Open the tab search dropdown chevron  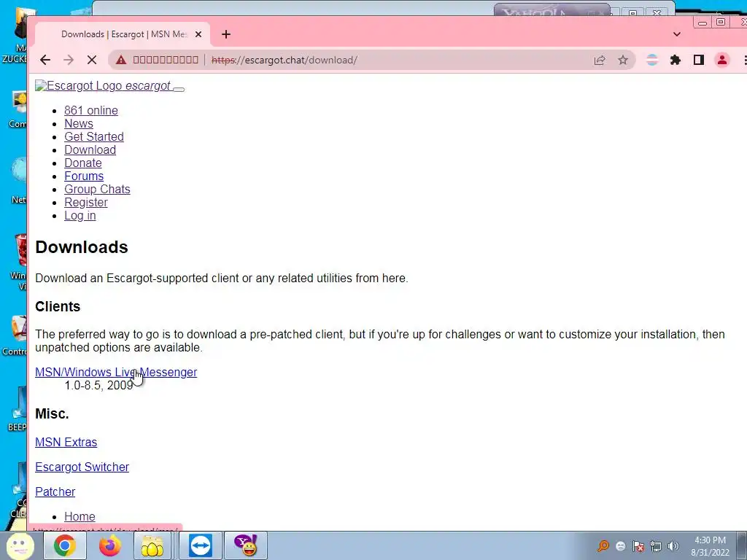[x=676, y=34]
